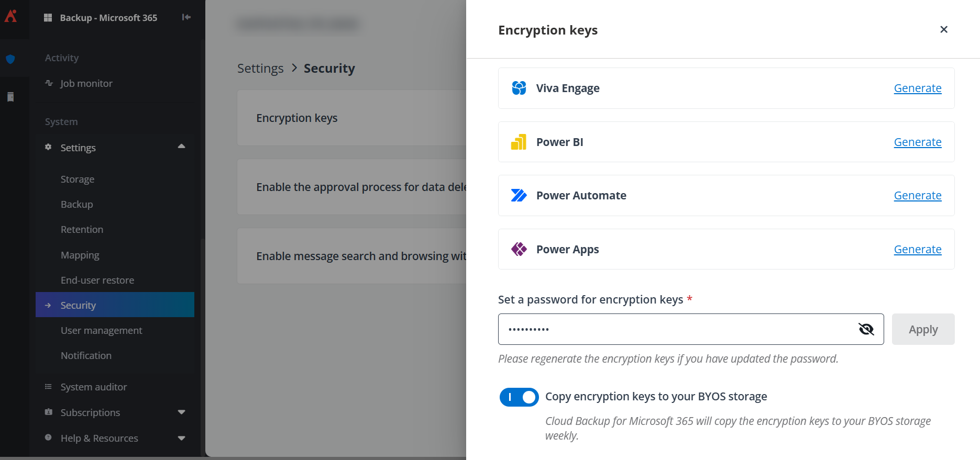Viewport: 980px width, 460px height.
Task: Click the Job monitor pulse icon
Action: pyautogui.click(x=48, y=83)
